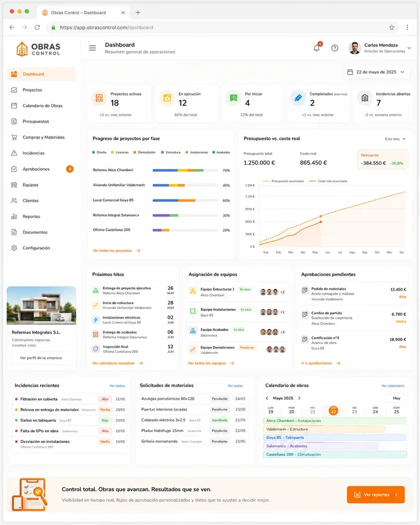Image resolution: width=420 pixels, height=525 pixels.
Task: Click the Completados pencil icon
Action: (x=298, y=98)
